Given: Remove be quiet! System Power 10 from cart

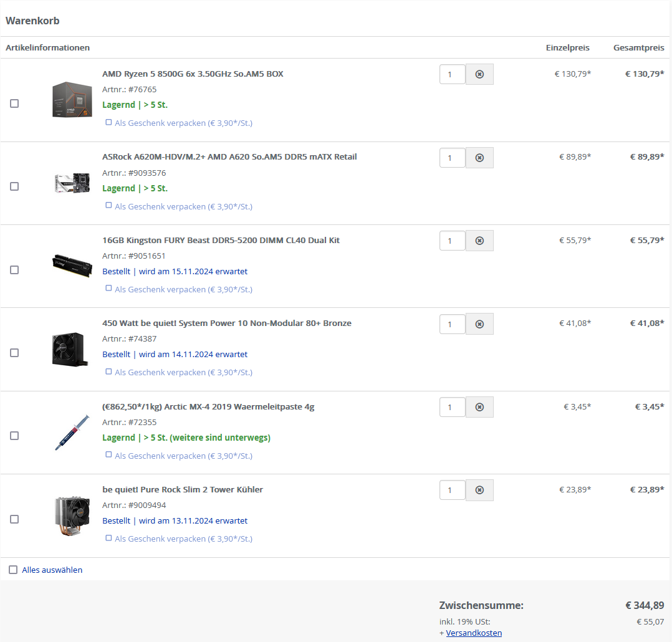Looking at the screenshot, I should click(x=479, y=324).
